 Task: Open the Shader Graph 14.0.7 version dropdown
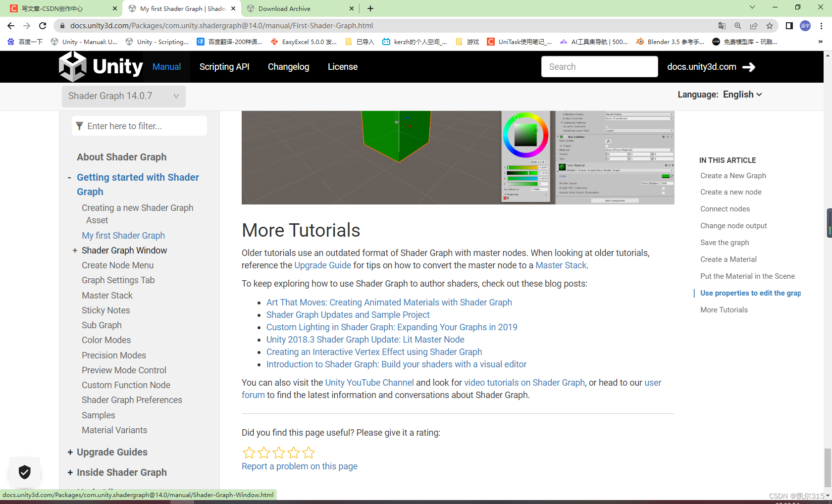click(x=124, y=96)
